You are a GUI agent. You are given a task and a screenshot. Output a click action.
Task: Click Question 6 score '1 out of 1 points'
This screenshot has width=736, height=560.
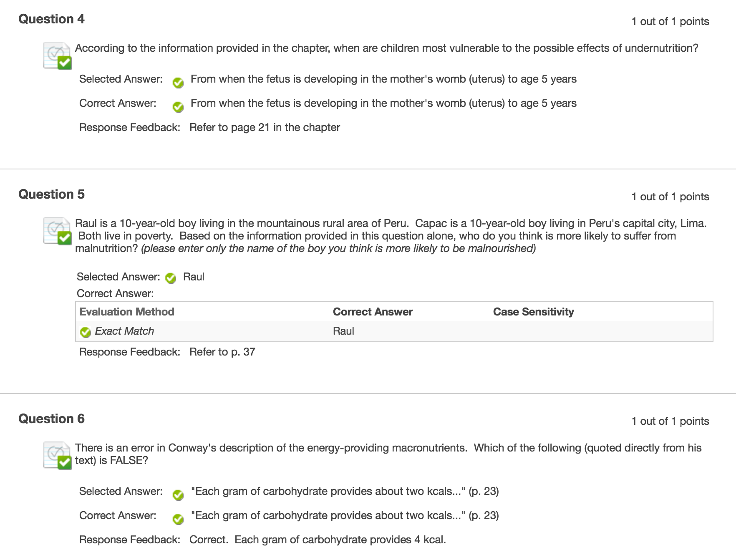pos(670,421)
